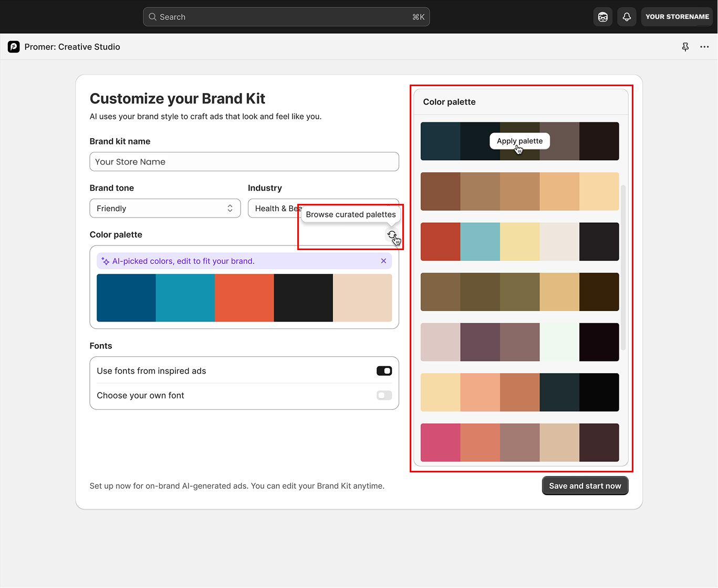This screenshot has height=588, width=718.
Task: Pin the app using the pin icon
Action: point(685,47)
